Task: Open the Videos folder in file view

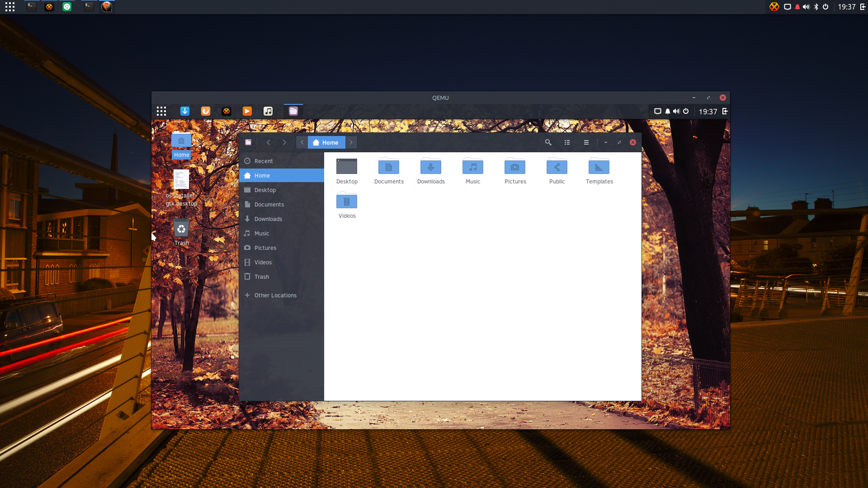Action: (x=347, y=206)
